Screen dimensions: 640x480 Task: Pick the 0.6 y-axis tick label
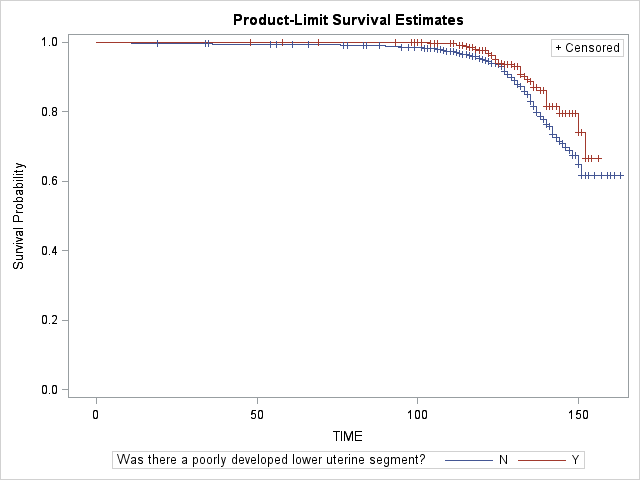tap(46, 181)
